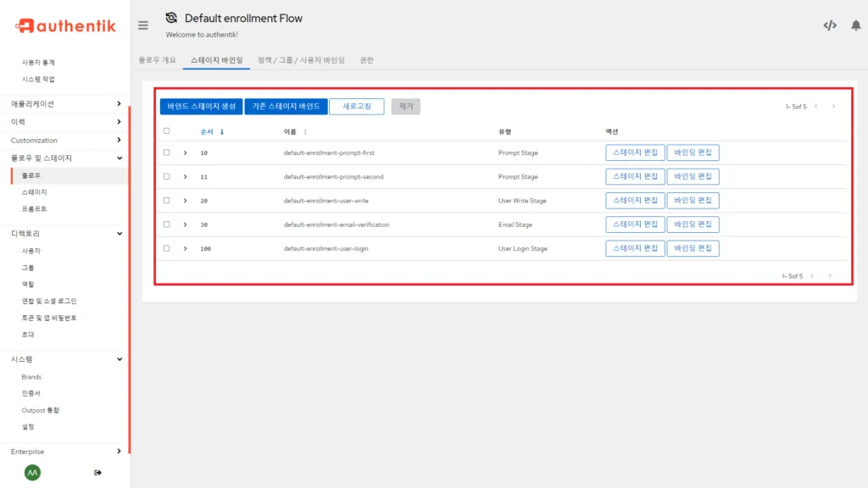Select all rows with header checkbox

pyautogui.click(x=166, y=131)
